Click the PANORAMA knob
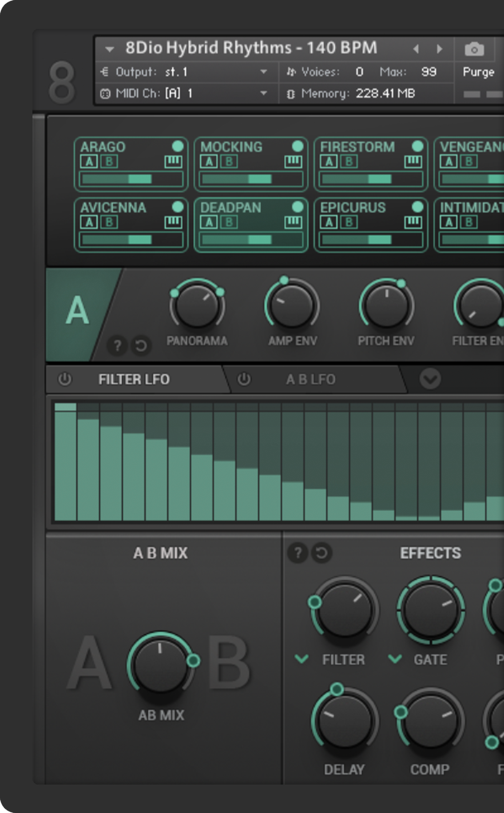The width and height of the screenshot is (504, 813). 197,306
